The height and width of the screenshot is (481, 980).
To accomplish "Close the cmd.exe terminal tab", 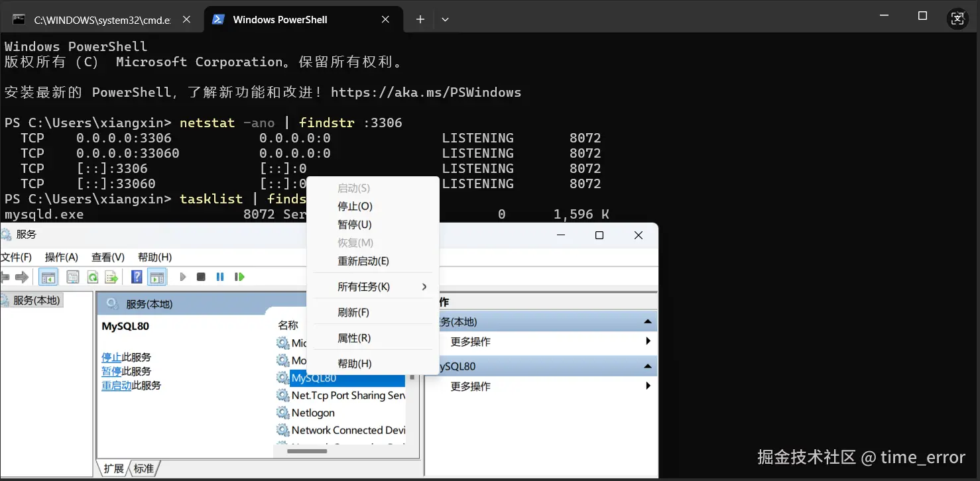I will tap(187, 19).
